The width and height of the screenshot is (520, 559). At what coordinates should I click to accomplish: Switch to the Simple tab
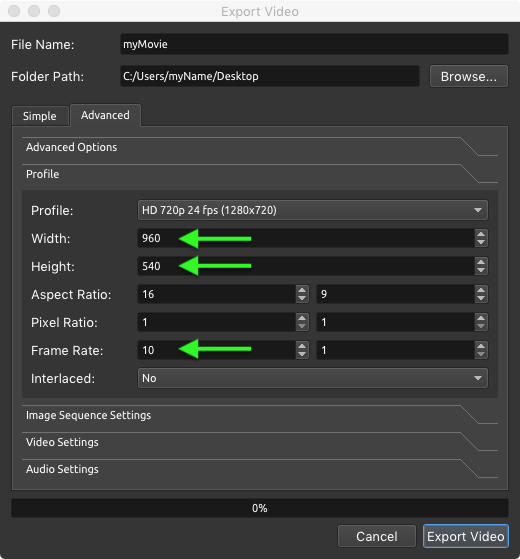coord(40,116)
